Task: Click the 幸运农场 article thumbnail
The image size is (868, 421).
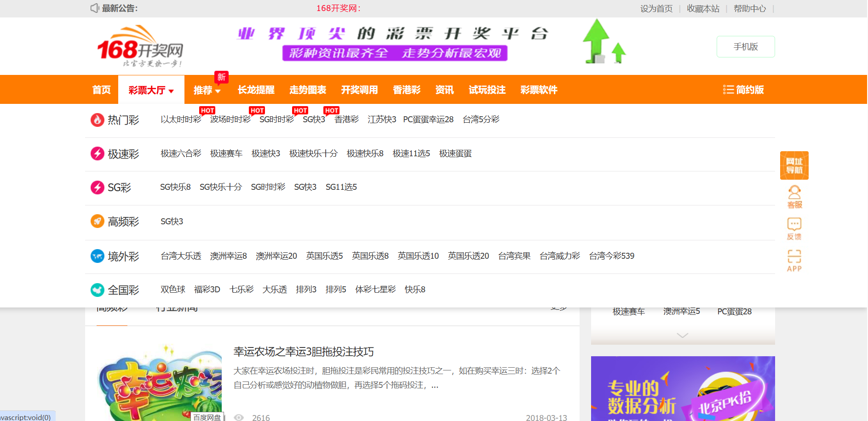Action: click(x=160, y=382)
